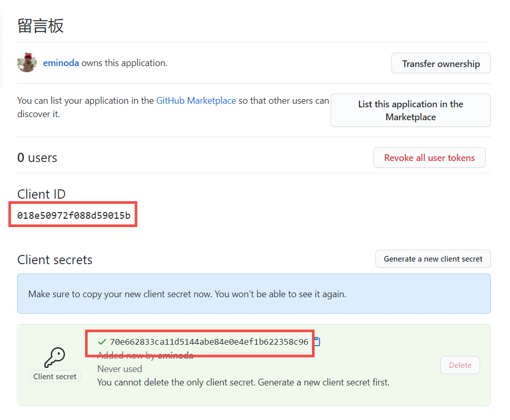Click the blue copy-your-secret notice banner
Screen dimensions: 510x420
(254, 294)
